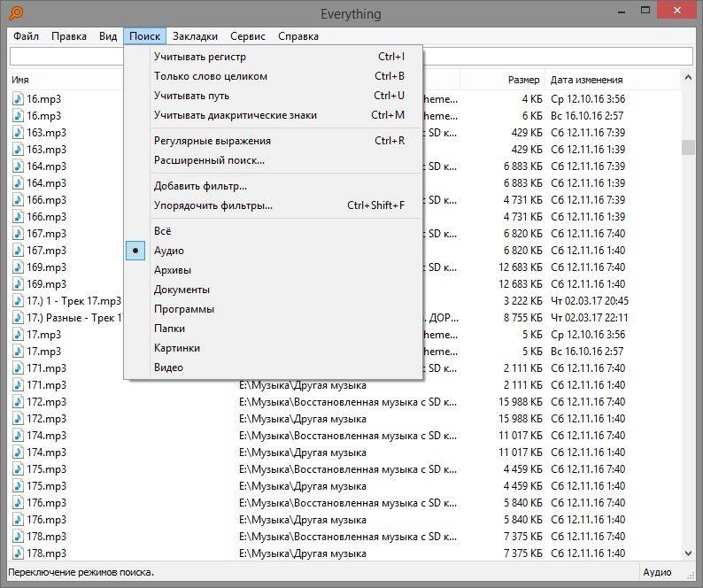
Task: Click path of 175.mp3 in Другая музыка
Action: [x=303, y=486]
